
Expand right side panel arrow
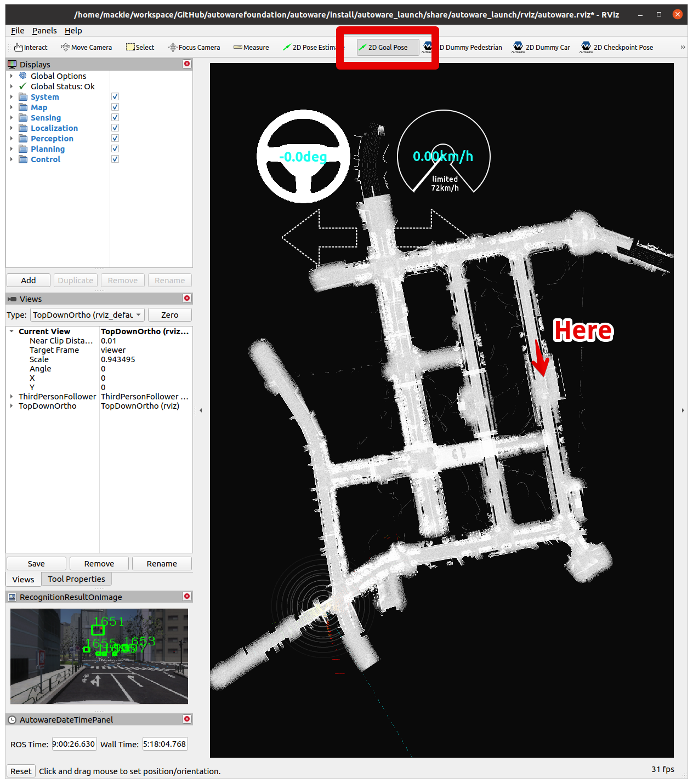pyautogui.click(x=683, y=410)
